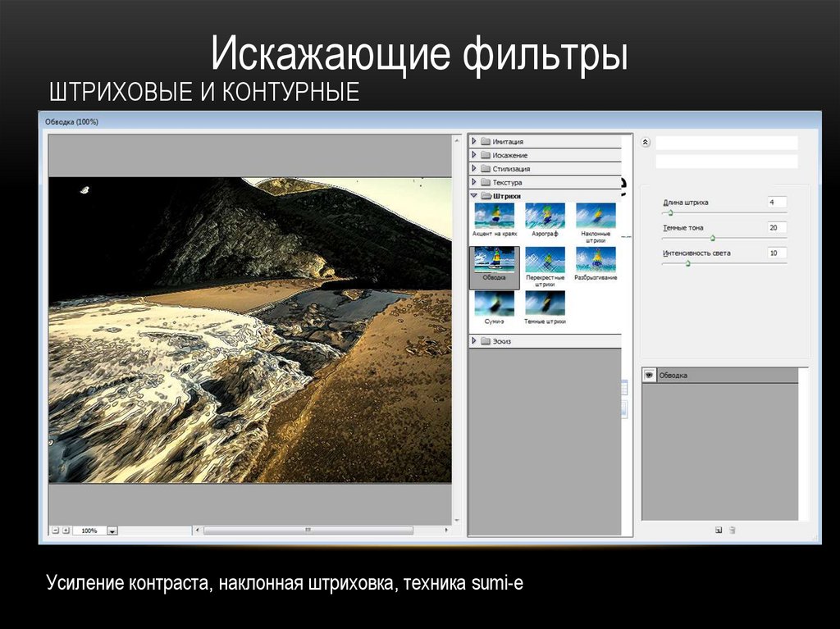Pick the Перекрестные штрихи filter thumbnail
840x629 pixels.
coord(545,260)
